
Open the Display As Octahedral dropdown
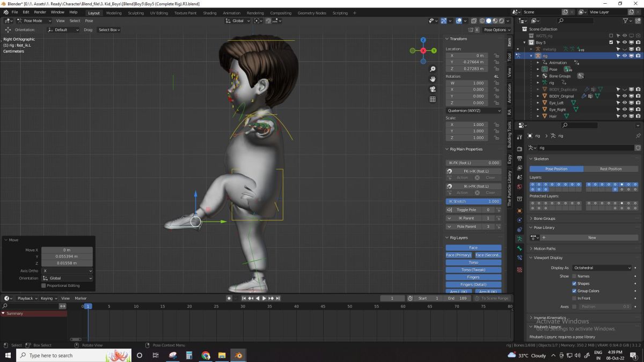602,268
